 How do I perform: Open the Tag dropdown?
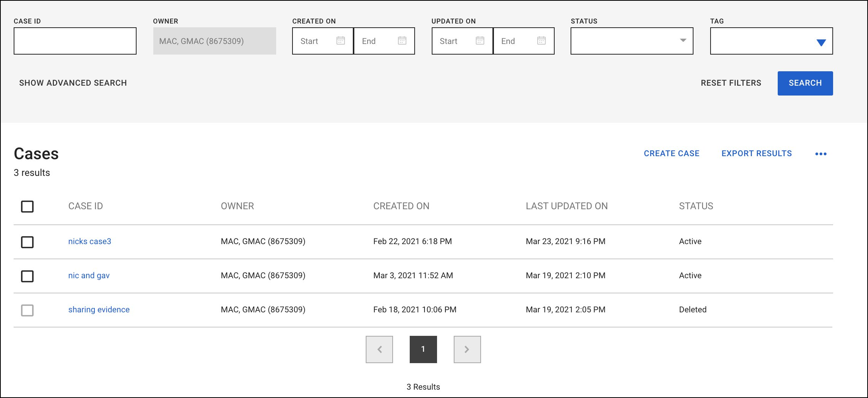click(x=821, y=42)
